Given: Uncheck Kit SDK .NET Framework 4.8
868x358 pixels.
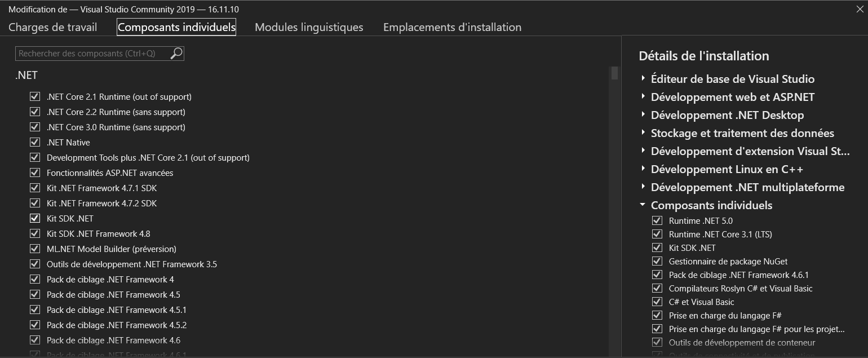Looking at the screenshot, I should click(35, 233).
